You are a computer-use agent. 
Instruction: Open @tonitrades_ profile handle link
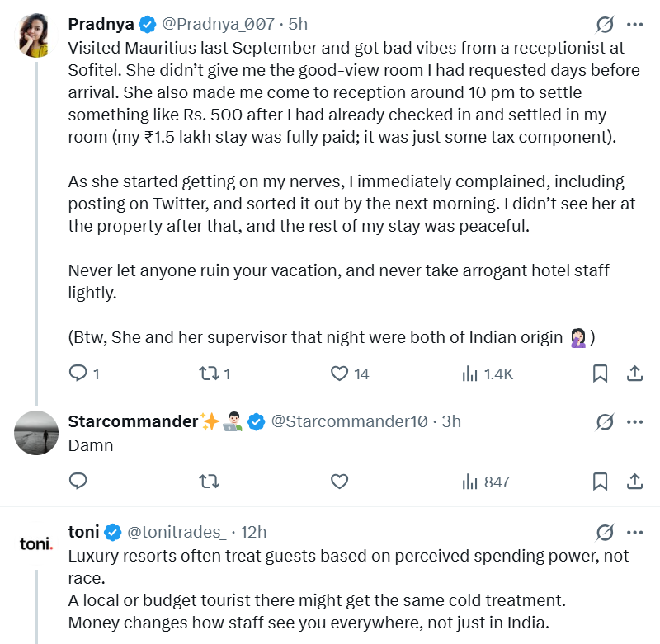pyautogui.click(x=177, y=532)
